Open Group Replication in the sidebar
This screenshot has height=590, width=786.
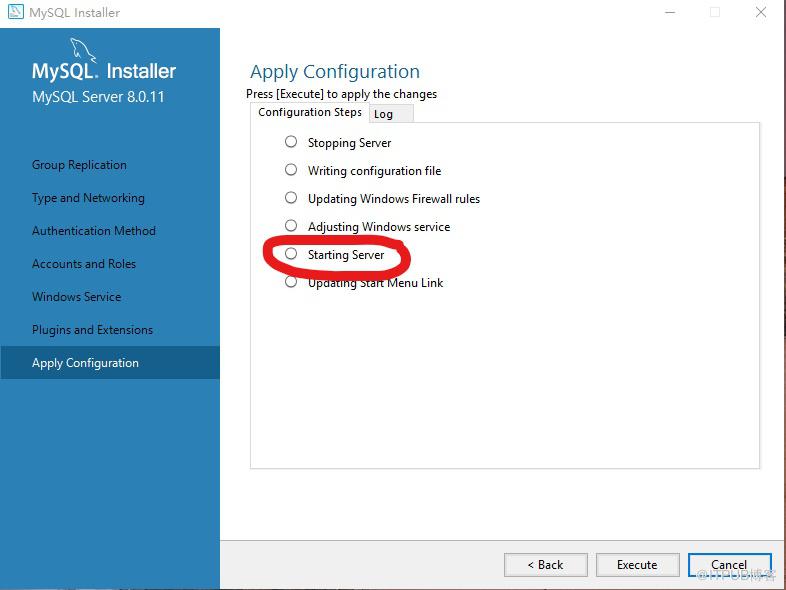click(79, 165)
